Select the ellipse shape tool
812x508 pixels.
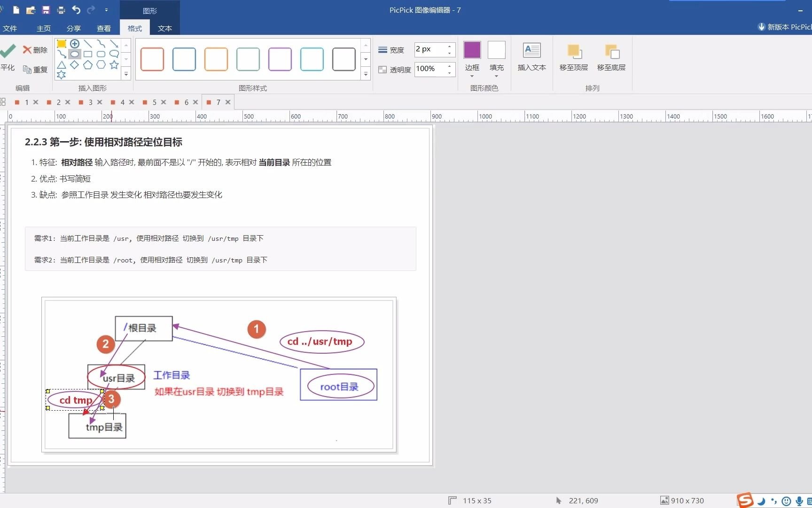tap(74, 54)
